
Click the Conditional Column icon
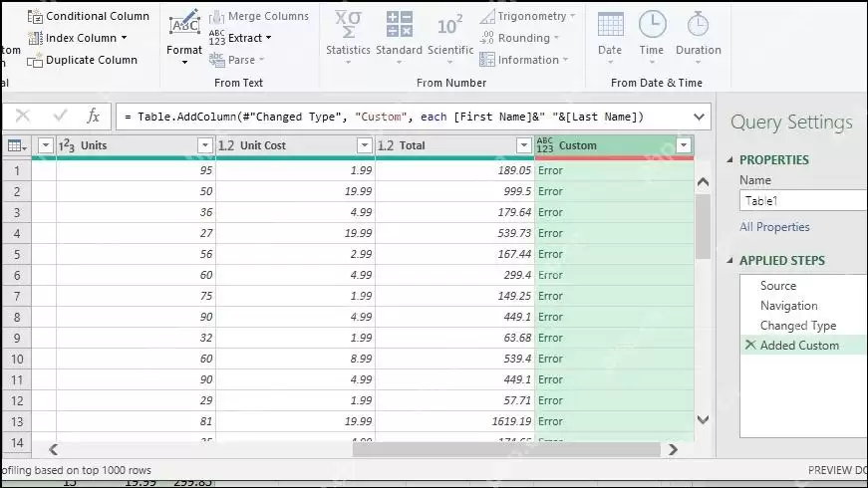click(35, 17)
